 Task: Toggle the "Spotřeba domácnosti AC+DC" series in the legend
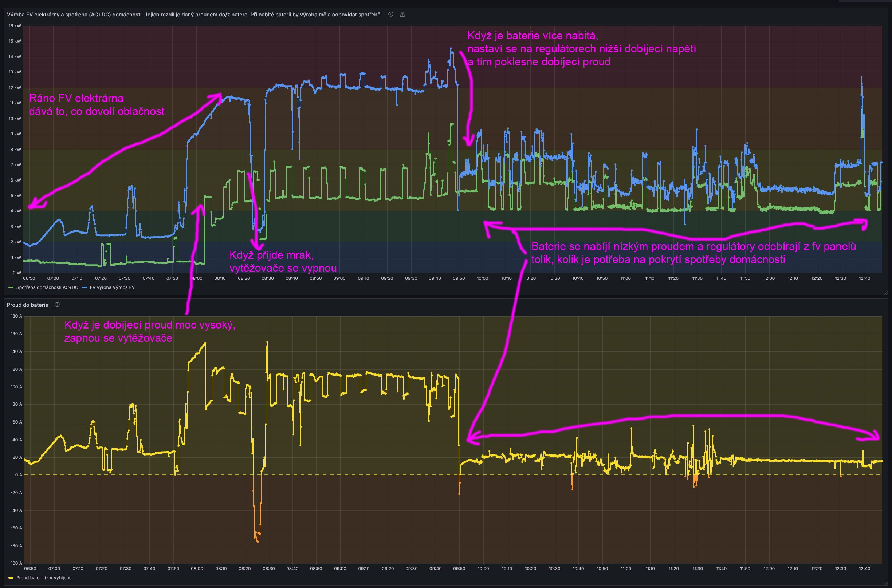pos(47,287)
